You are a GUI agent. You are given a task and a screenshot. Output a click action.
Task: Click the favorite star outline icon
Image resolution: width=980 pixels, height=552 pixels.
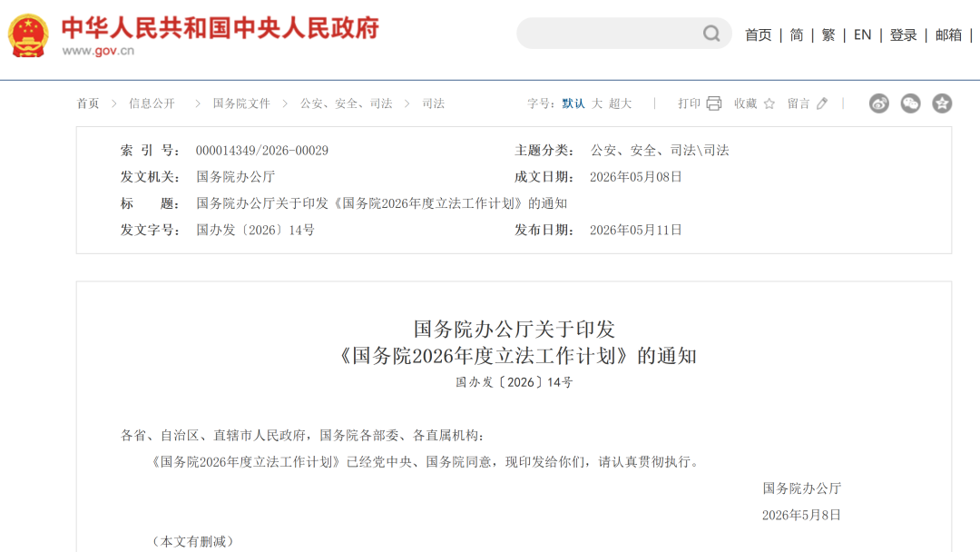click(x=769, y=103)
